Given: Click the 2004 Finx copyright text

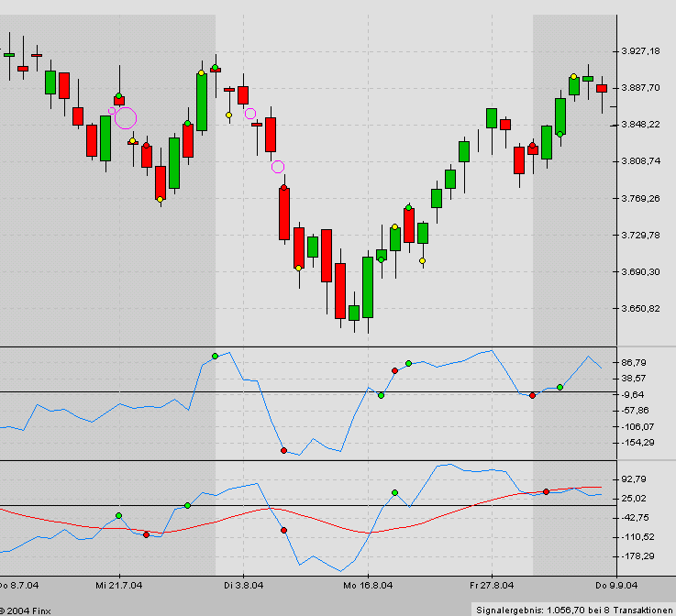Looking at the screenshot, I should point(26,609).
